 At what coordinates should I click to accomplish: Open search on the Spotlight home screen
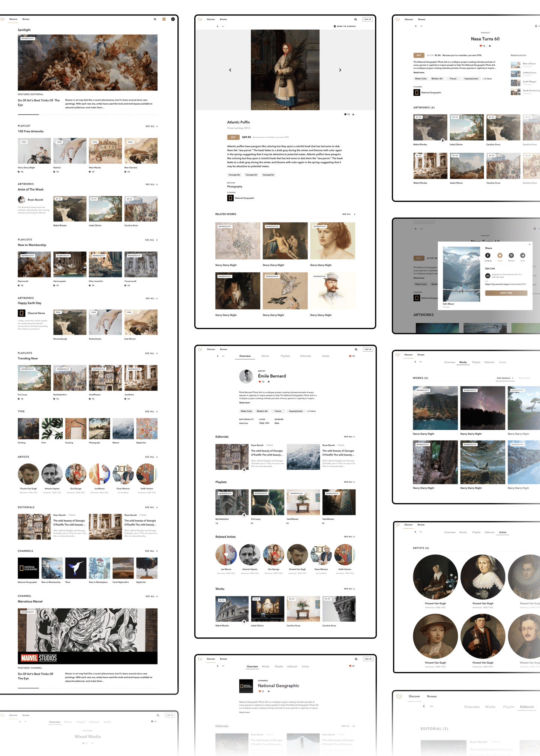point(155,19)
